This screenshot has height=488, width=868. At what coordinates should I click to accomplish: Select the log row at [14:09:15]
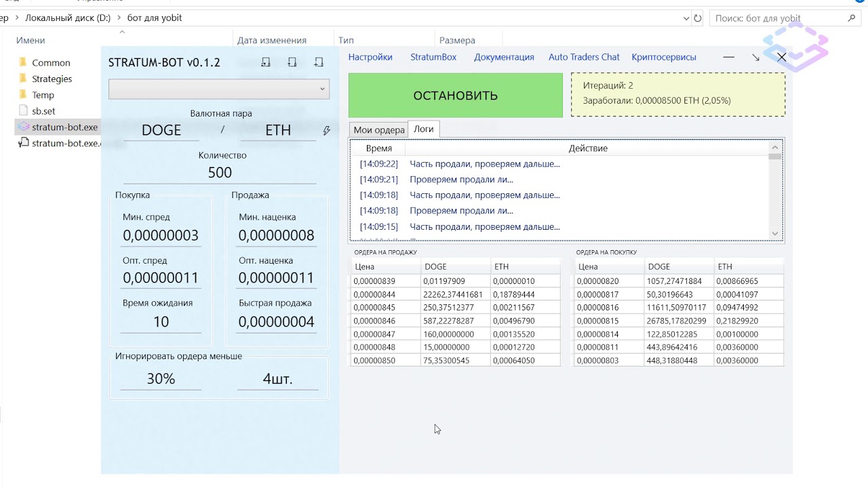click(560, 227)
